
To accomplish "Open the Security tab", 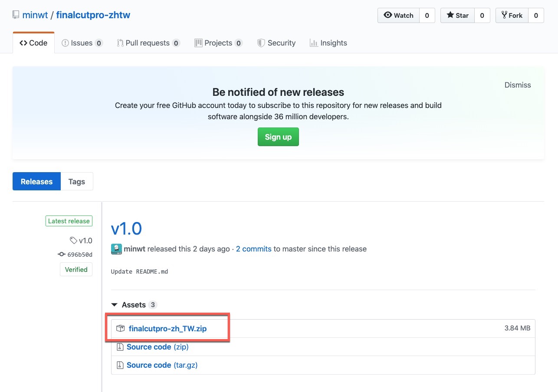I will point(276,43).
